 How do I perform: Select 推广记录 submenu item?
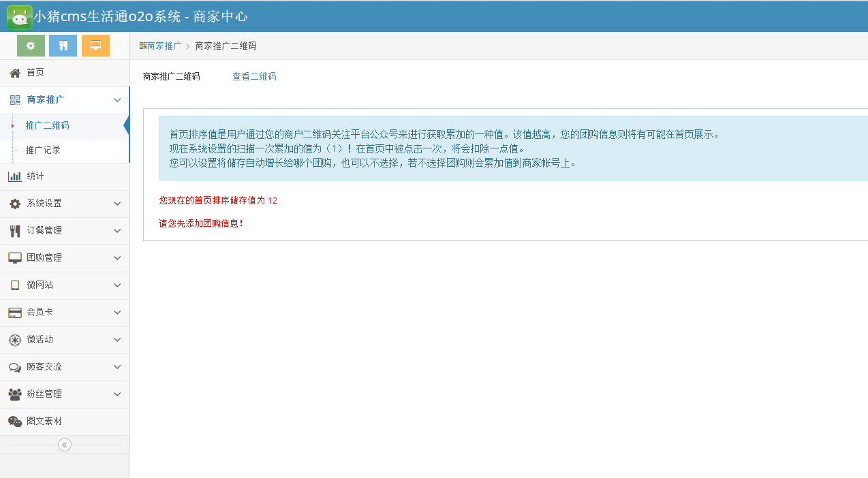[x=43, y=150]
